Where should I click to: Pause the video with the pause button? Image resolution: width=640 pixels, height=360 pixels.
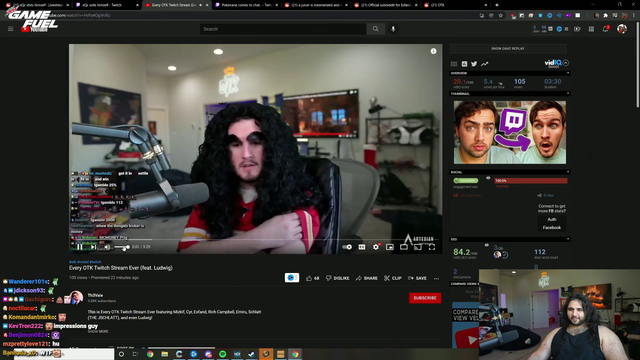80,247
